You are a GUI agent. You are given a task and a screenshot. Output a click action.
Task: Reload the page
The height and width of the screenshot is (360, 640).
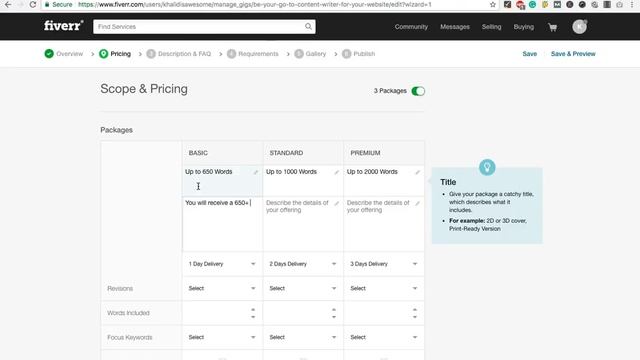click(x=33, y=4)
